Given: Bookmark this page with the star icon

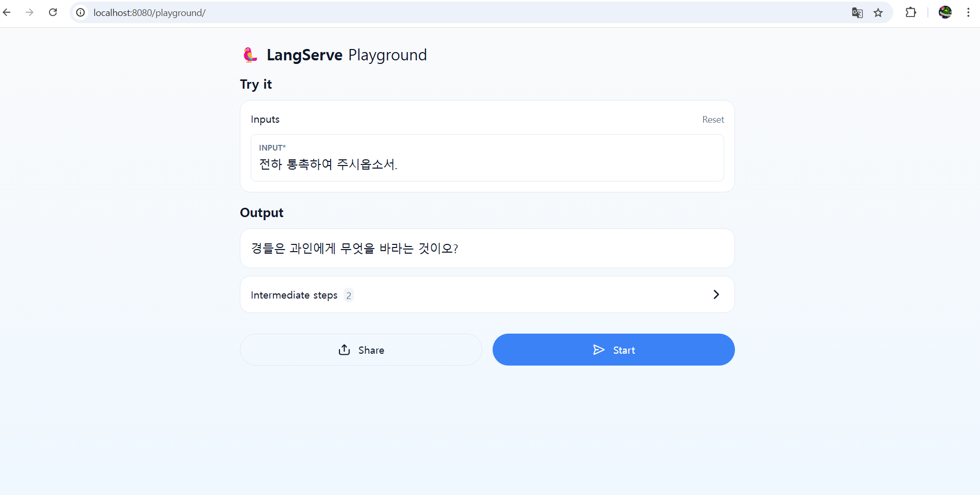Looking at the screenshot, I should pos(878,13).
